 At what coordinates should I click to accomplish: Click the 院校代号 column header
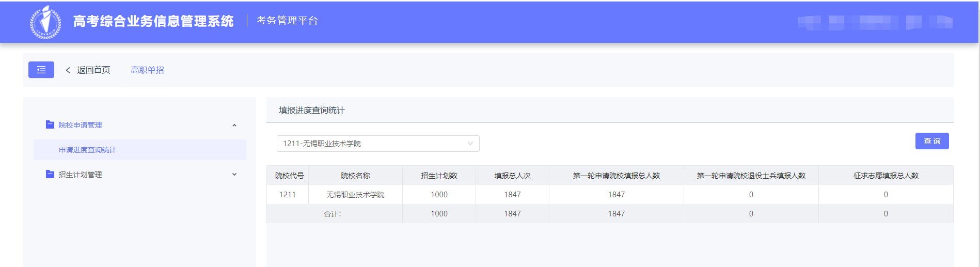coord(289,176)
